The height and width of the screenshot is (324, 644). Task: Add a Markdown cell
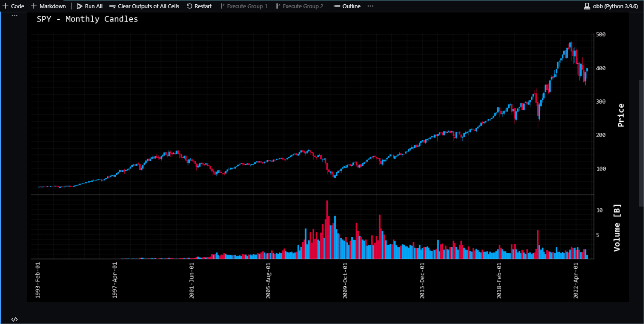point(48,6)
